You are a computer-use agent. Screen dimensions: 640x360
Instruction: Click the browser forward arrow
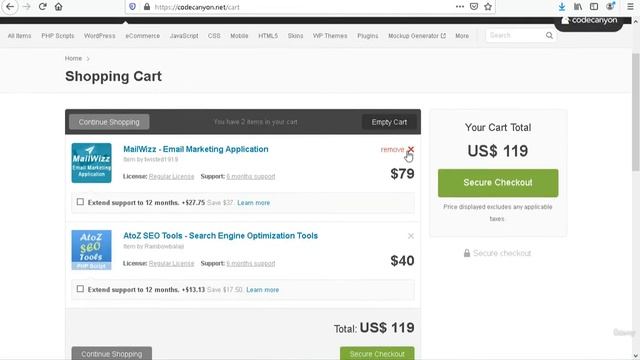[27, 7]
